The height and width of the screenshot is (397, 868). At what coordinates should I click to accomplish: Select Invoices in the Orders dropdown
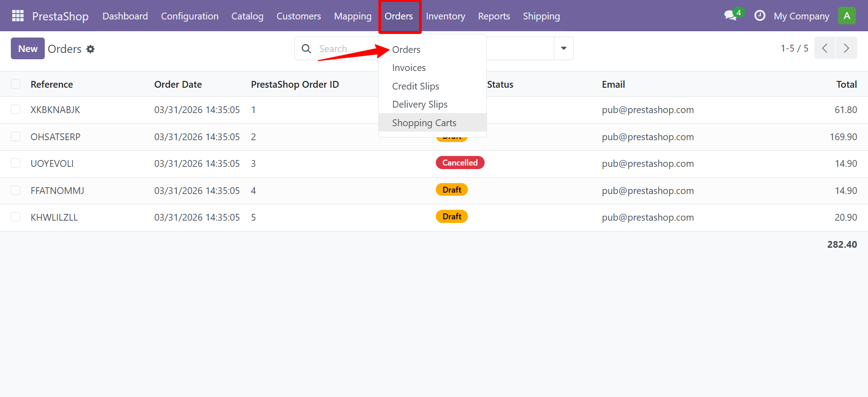pyautogui.click(x=409, y=68)
